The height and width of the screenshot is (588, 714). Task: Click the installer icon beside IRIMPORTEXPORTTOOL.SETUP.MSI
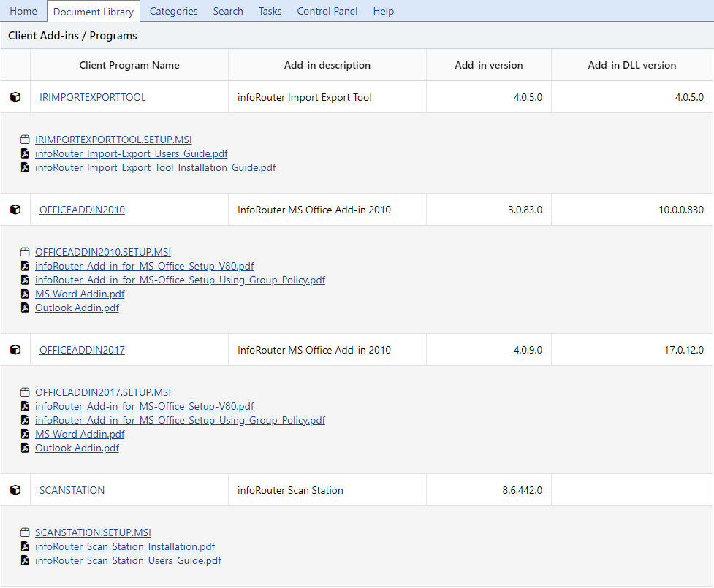point(25,140)
